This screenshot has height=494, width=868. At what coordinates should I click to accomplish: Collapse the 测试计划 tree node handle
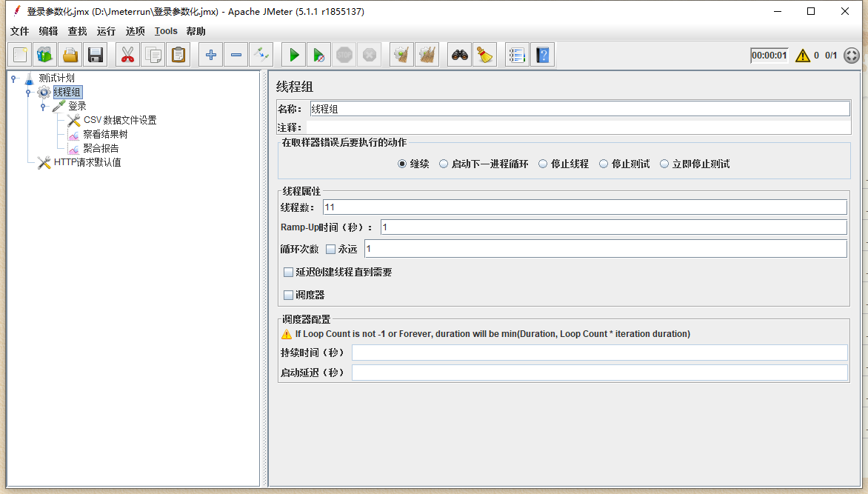[x=14, y=79]
